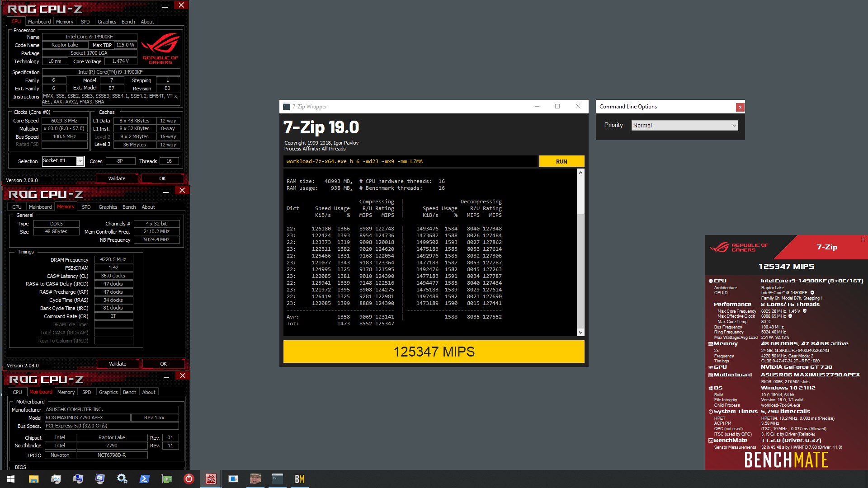Run the 7-Zip benchmark with RUN button
Image resolution: width=868 pixels, height=488 pixels.
(x=561, y=161)
